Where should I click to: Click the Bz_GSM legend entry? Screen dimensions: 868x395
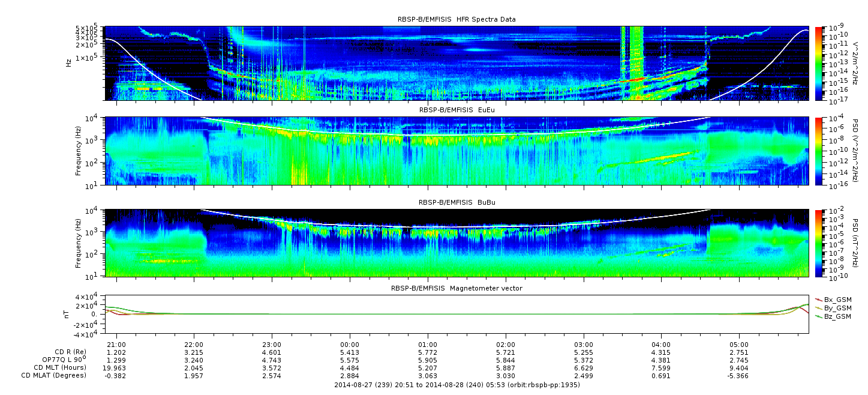point(838,316)
